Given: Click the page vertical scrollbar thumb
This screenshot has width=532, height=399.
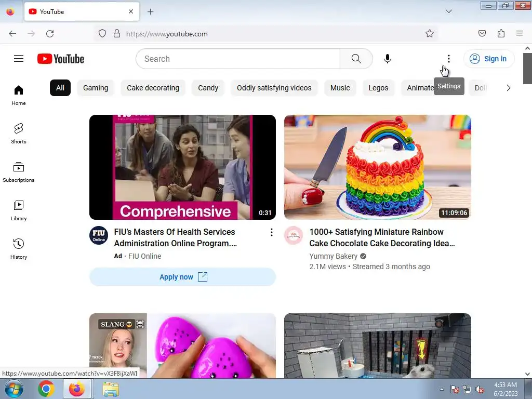Looking at the screenshot, I should tap(527, 69).
